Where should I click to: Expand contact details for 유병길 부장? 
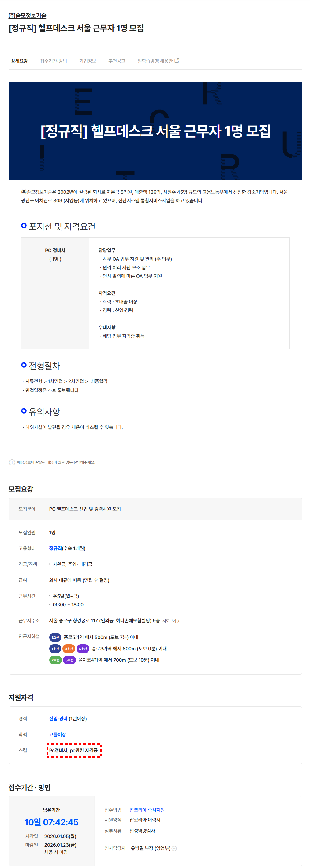click(x=174, y=848)
